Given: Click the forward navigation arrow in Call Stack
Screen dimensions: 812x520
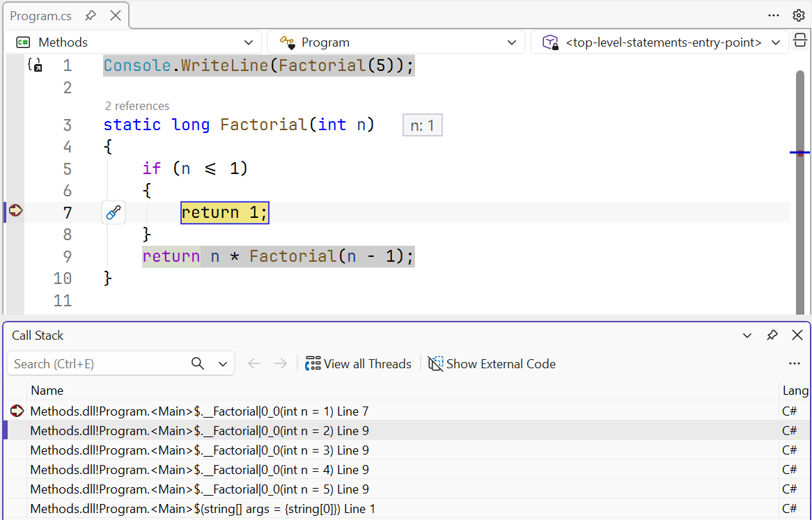Looking at the screenshot, I should coord(281,364).
